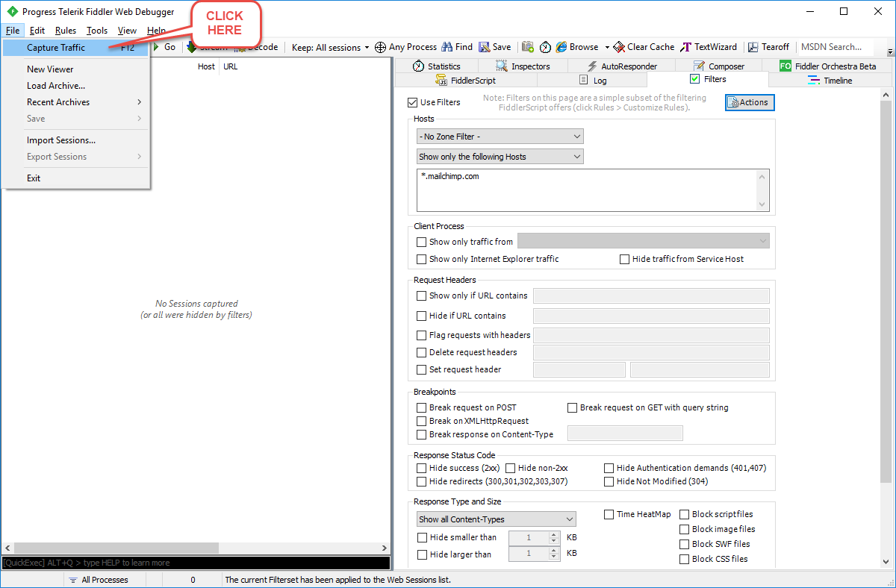Click the timer clock toolbar icon

pyautogui.click(x=546, y=47)
